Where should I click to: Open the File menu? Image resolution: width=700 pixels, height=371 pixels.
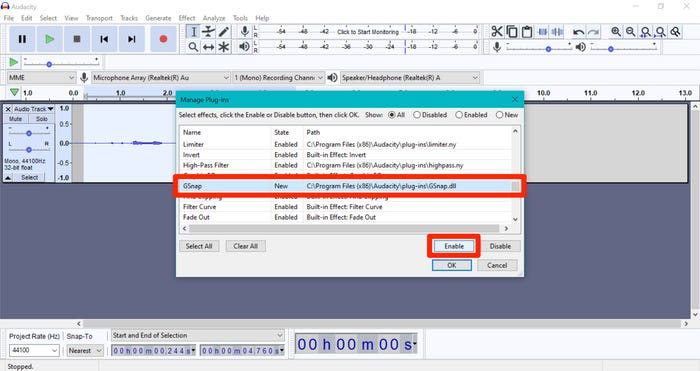(8, 18)
